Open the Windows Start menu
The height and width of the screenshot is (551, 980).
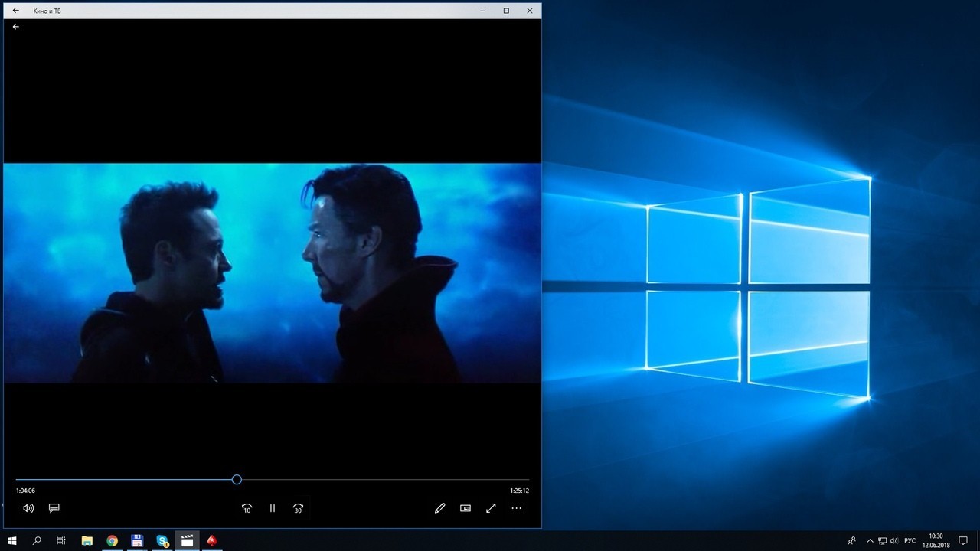[12, 541]
